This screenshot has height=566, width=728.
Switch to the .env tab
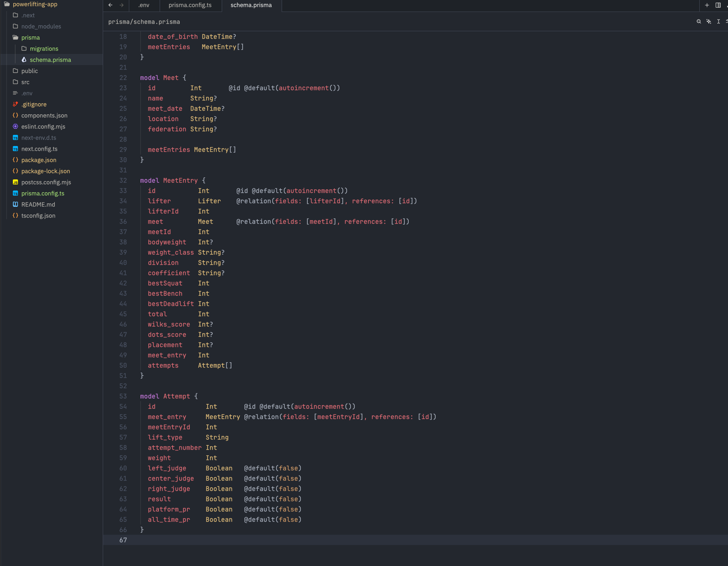coord(144,6)
